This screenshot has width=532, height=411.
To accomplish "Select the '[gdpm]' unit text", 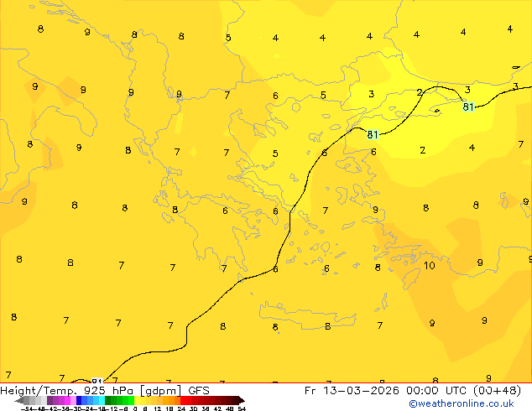I will point(160,391).
